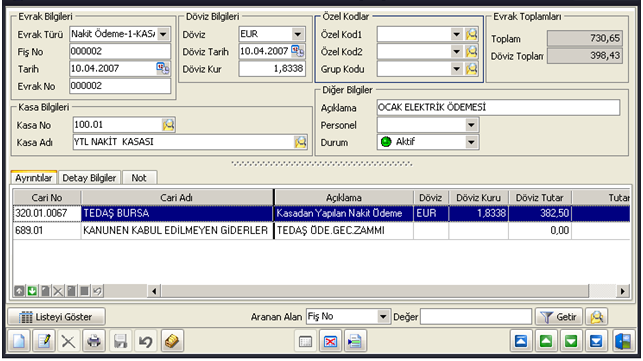Switch to the Detay Bilgiler tab
The image size is (643, 361).
pos(89,178)
